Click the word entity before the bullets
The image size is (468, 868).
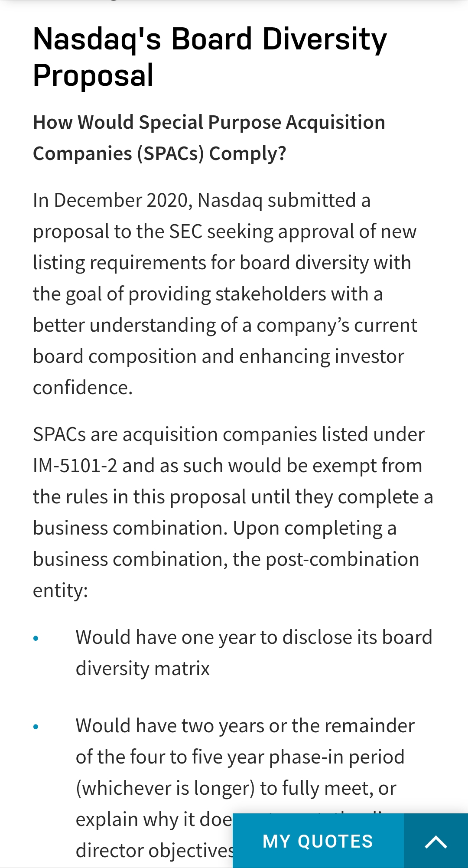[x=60, y=591]
